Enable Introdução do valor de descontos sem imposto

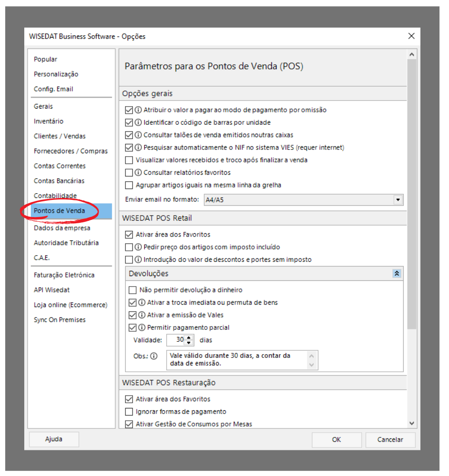coord(129,259)
